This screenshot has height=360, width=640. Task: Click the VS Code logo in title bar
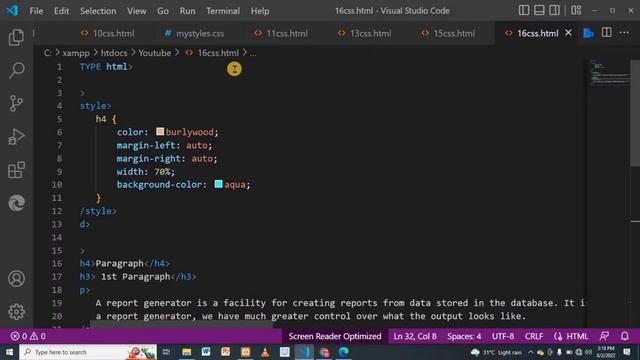pos(12,10)
